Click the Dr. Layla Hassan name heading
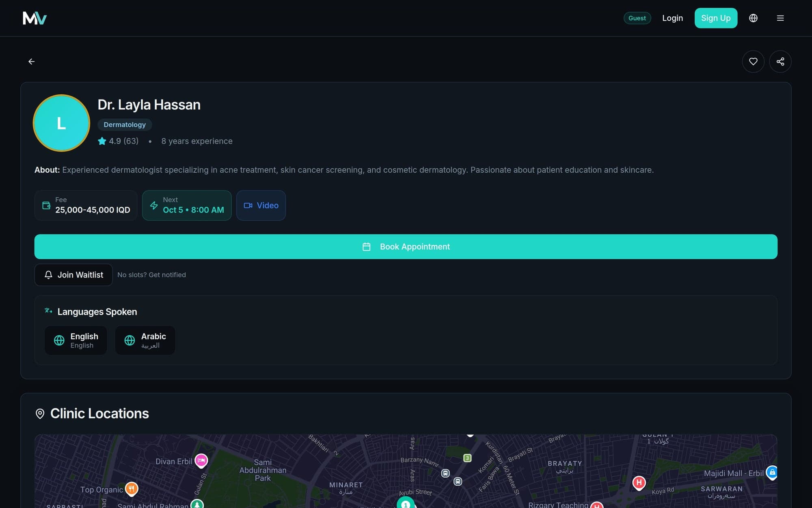This screenshot has height=508, width=812. 149,104
